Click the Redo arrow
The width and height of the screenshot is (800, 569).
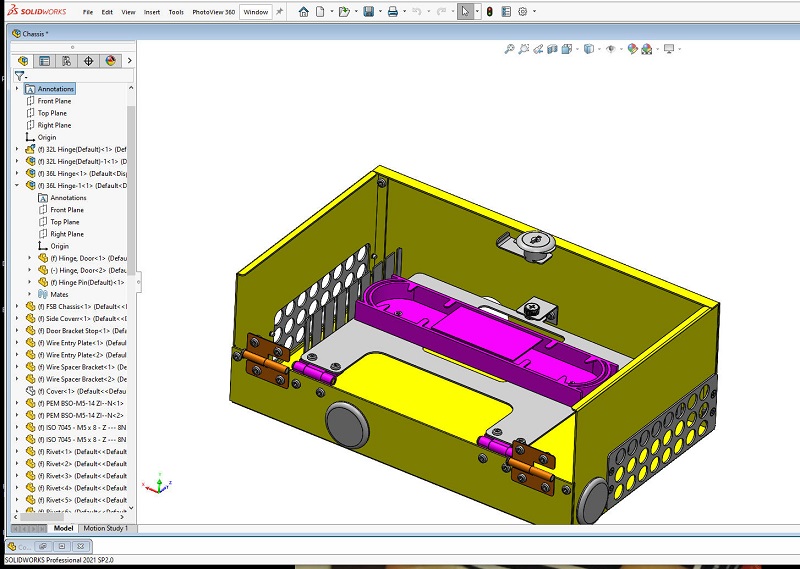[441, 12]
